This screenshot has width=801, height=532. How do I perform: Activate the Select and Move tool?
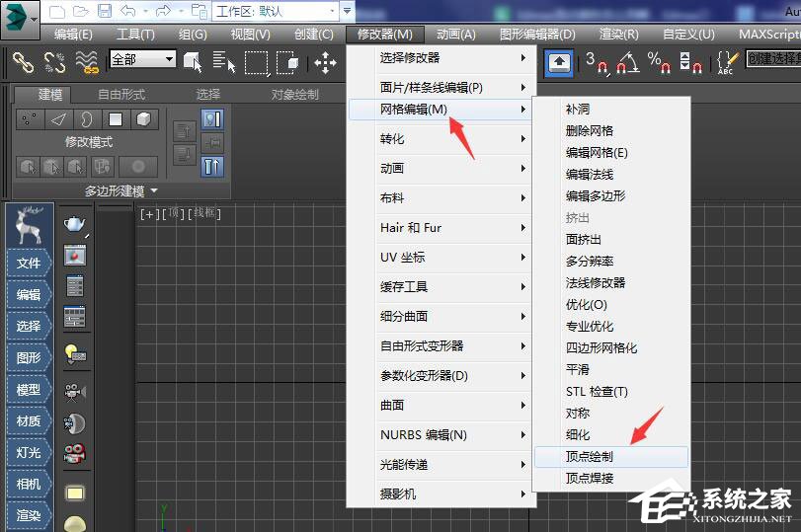[325, 62]
